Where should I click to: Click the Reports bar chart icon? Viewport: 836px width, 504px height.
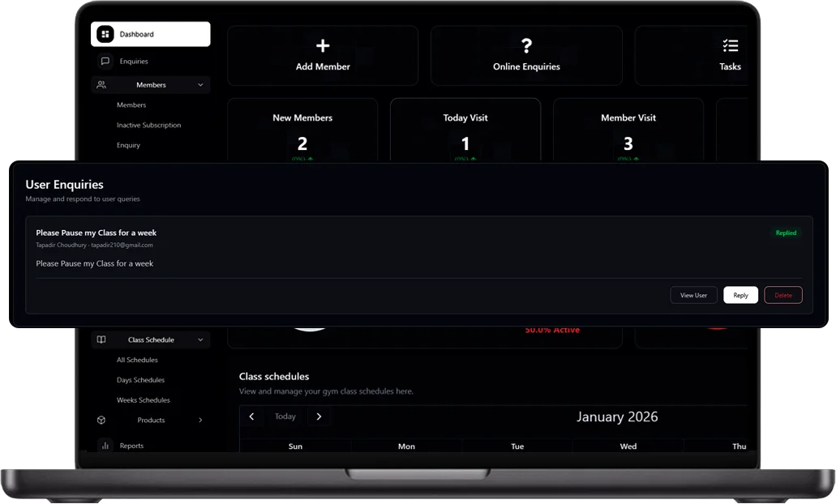pos(105,446)
